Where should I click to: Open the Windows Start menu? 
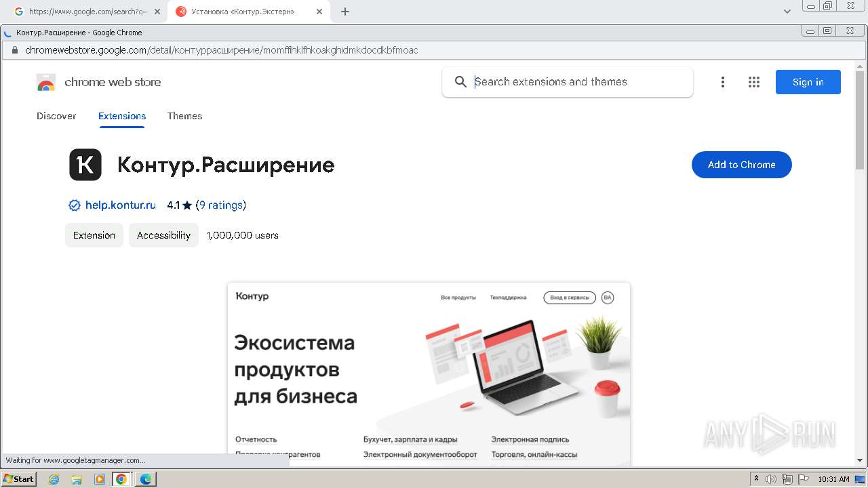18,479
